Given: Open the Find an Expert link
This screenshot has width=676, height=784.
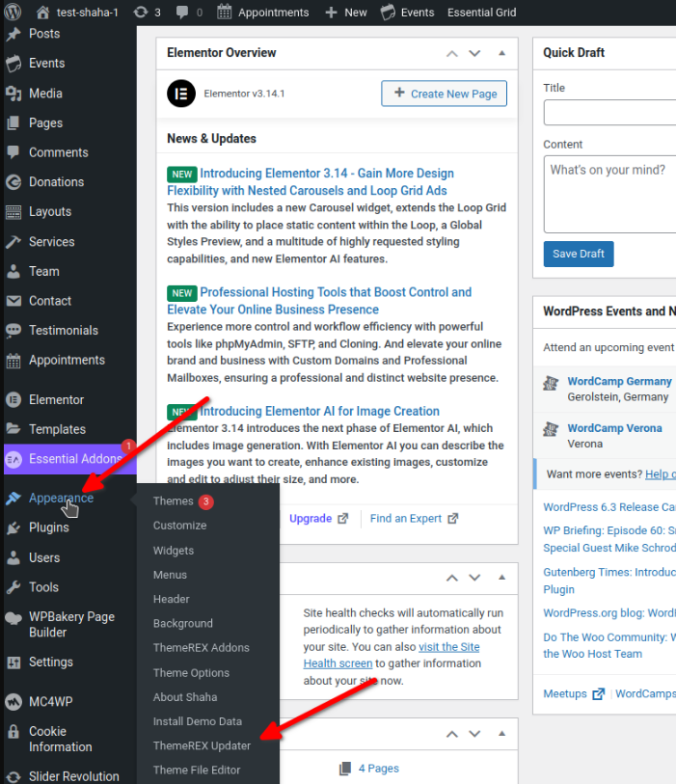Looking at the screenshot, I should tap(414, 519).
